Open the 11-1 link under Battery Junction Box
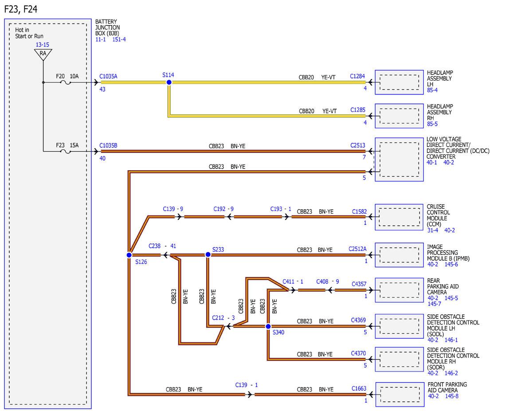 [101, 39]
